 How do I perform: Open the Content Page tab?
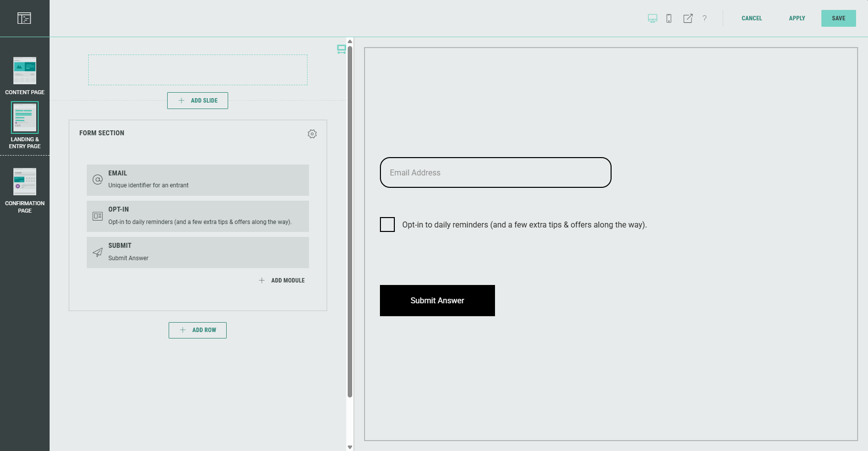click(25, 75)
